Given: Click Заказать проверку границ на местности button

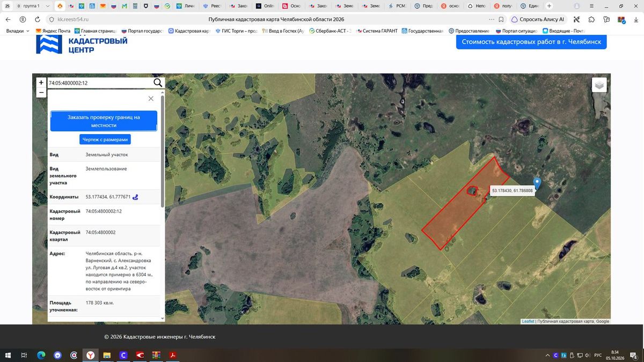Looking at the screenshot, I should (x=104, y=121).
